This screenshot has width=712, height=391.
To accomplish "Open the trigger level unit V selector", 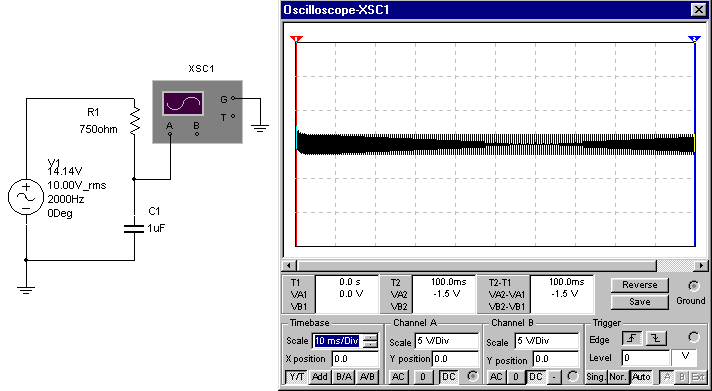I will click(x=683, y=357).
